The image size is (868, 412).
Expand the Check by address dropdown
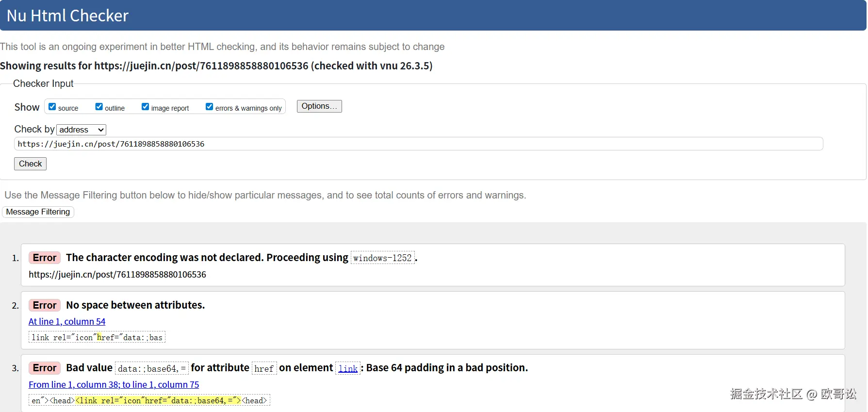click(82, 130)
